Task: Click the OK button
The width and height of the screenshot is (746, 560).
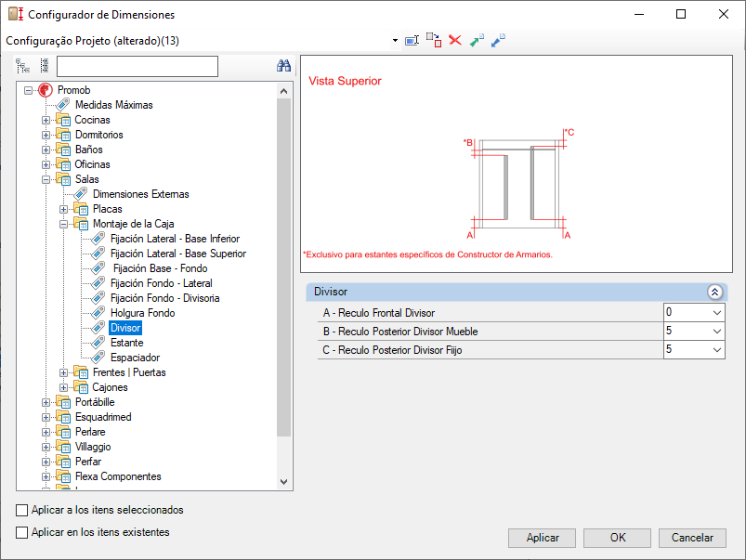Action: coord(617,538)
